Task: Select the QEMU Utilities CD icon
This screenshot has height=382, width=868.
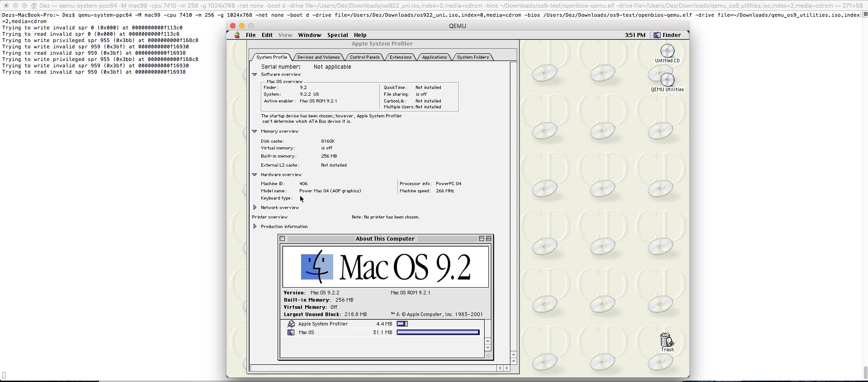Action: click(667, 80)
